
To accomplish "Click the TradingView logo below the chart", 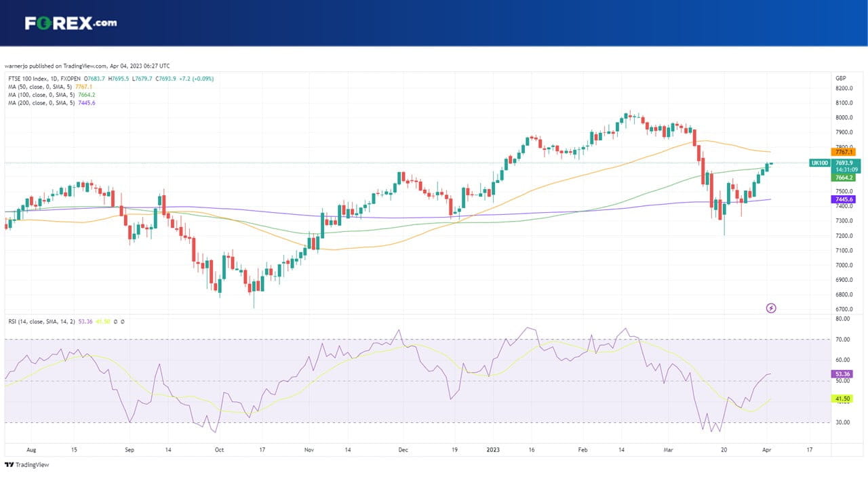I will (26, 465).
